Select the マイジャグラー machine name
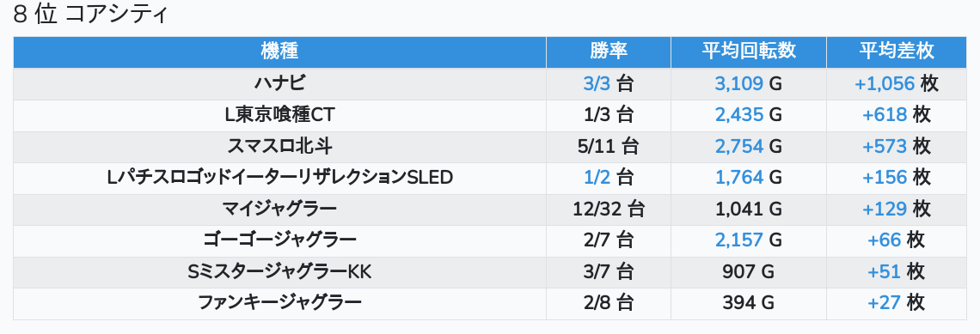 click(279, 210)
